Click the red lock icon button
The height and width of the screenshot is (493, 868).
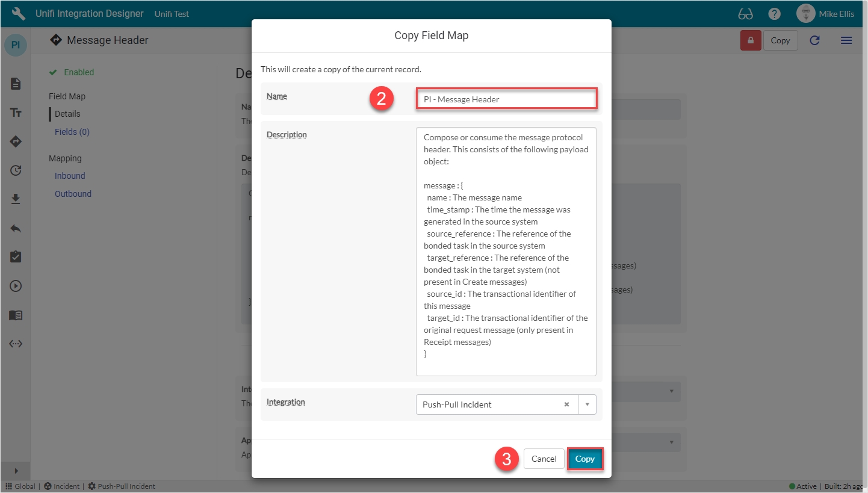click(x=751, y=40)
